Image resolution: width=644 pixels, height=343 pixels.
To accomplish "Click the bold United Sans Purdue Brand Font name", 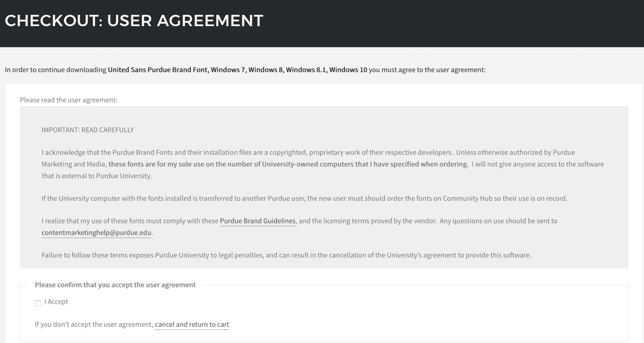I will [158, 70].
